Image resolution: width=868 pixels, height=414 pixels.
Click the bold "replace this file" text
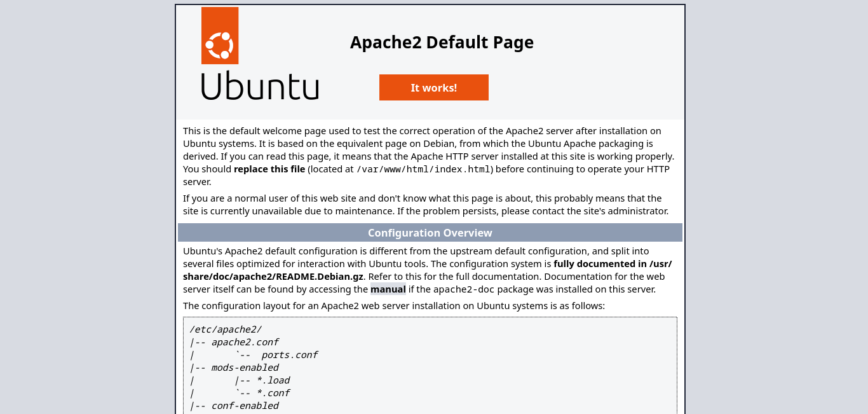(x=269, y=169)
